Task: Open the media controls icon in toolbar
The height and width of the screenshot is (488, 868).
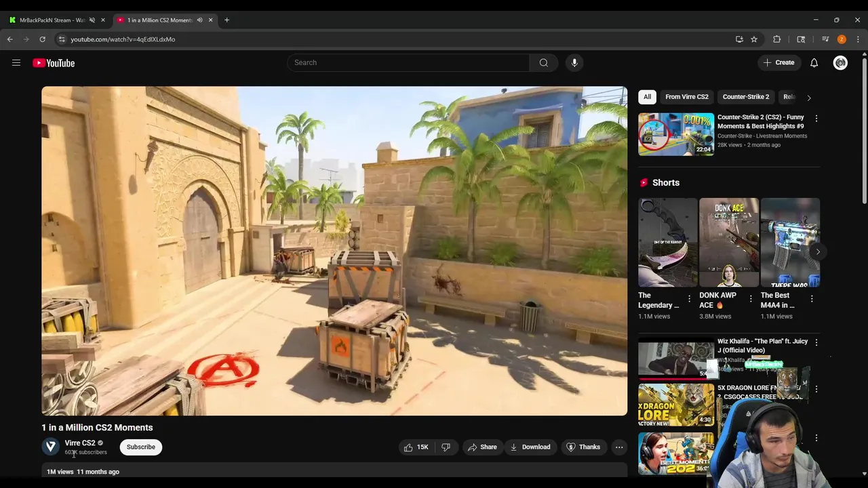Action: coord(825,39)
